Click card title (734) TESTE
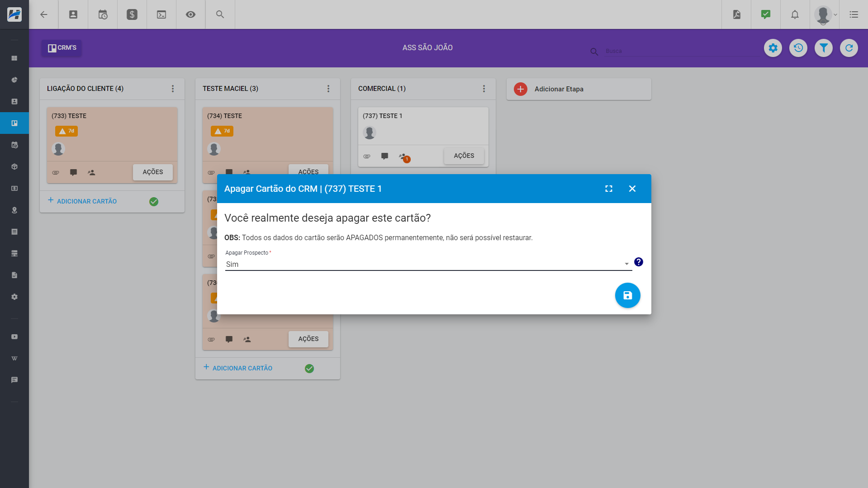 pyautogui.click(x=224, y=116)
